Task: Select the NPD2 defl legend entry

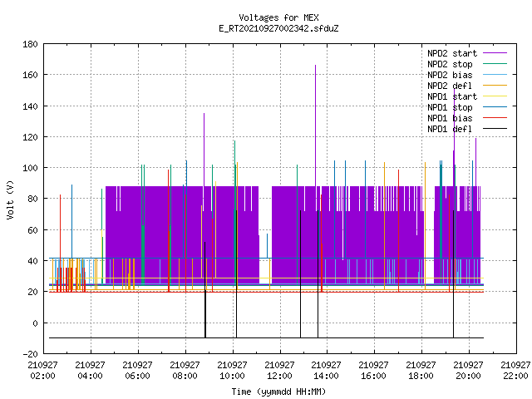Action: coord(466,86)
